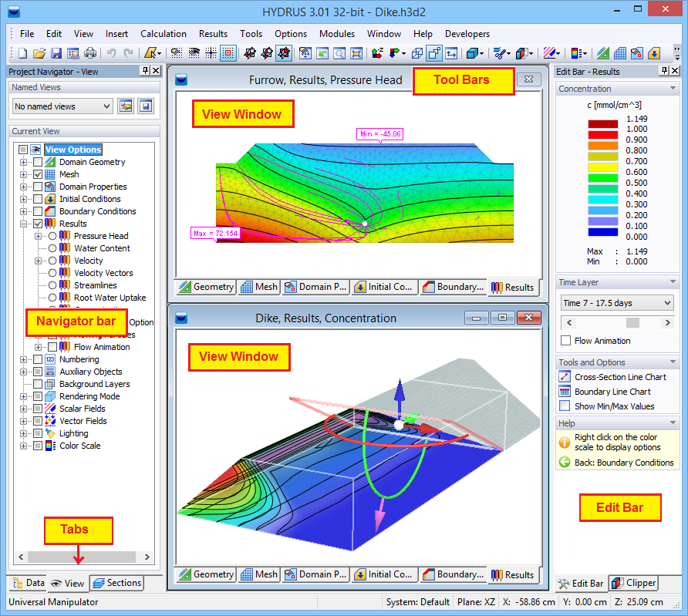This screenshot has height=616, width=688.
Task: Click navigator horizontal scrollbar right arrow
Action: 147,557
